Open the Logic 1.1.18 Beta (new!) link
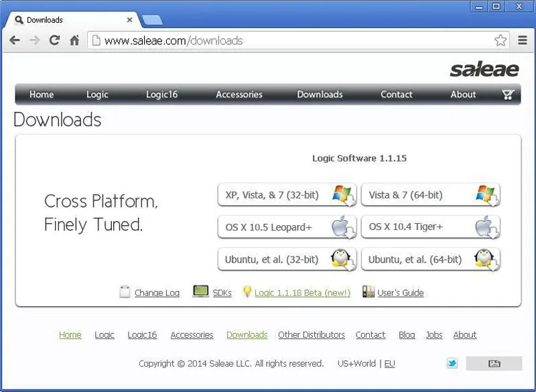 303,293
